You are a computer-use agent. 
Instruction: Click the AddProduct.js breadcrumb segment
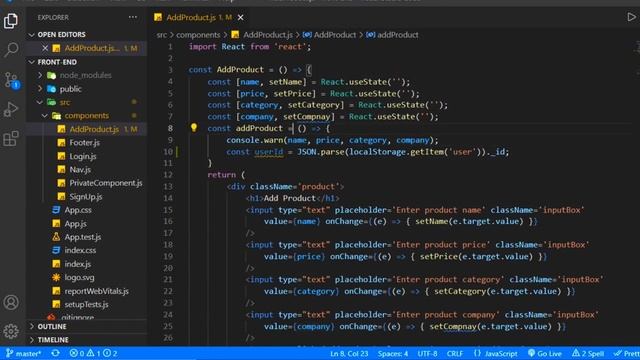tap(268, 35)
